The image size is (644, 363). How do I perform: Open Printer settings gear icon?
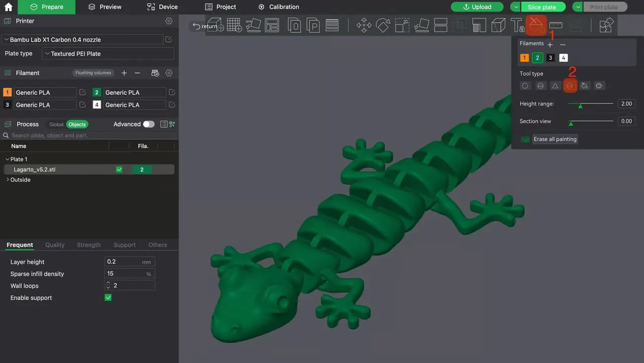tap(169, 21)
